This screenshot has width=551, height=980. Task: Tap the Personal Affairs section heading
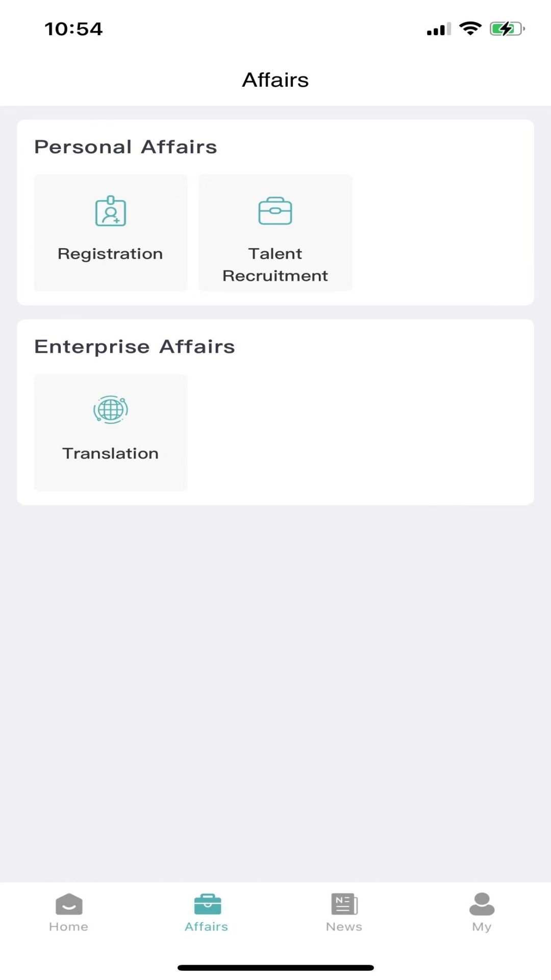tap(126, 147)
